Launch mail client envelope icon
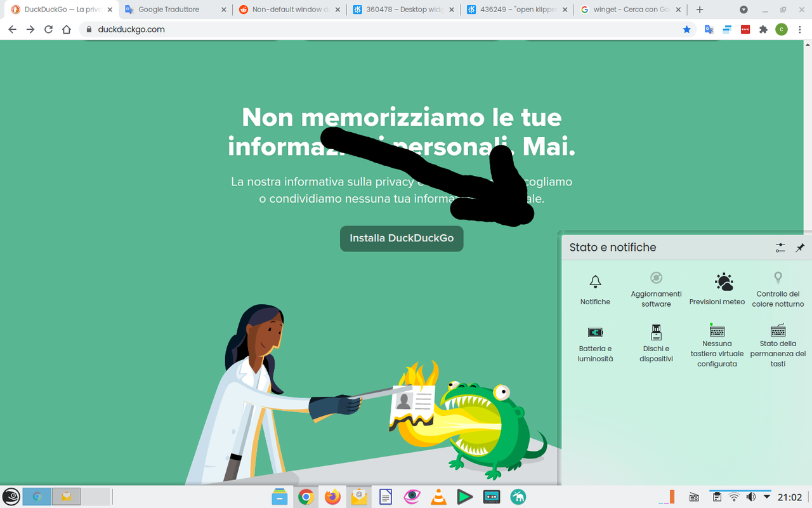Image resolution: width=812 pixels, height=508 pixels. pos(359,497)
